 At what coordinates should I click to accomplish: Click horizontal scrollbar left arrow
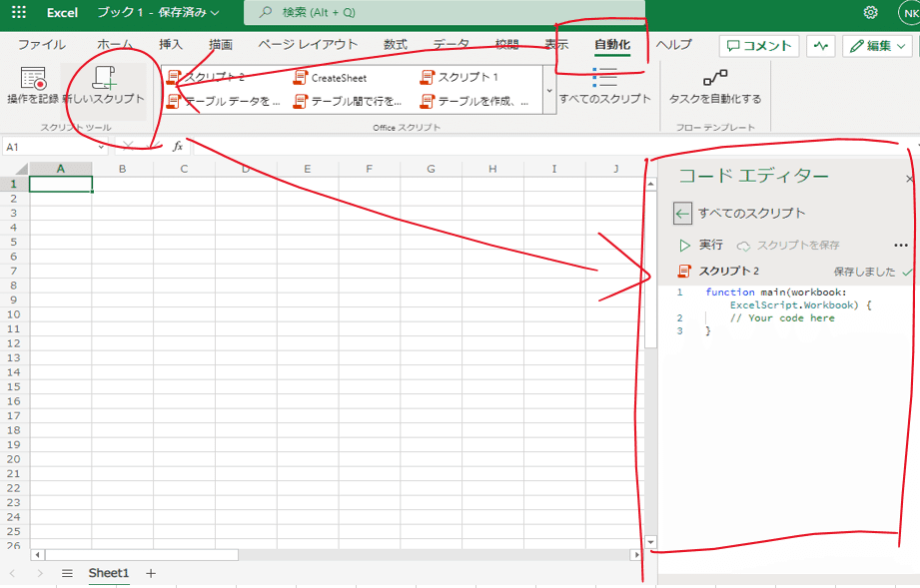38,555
